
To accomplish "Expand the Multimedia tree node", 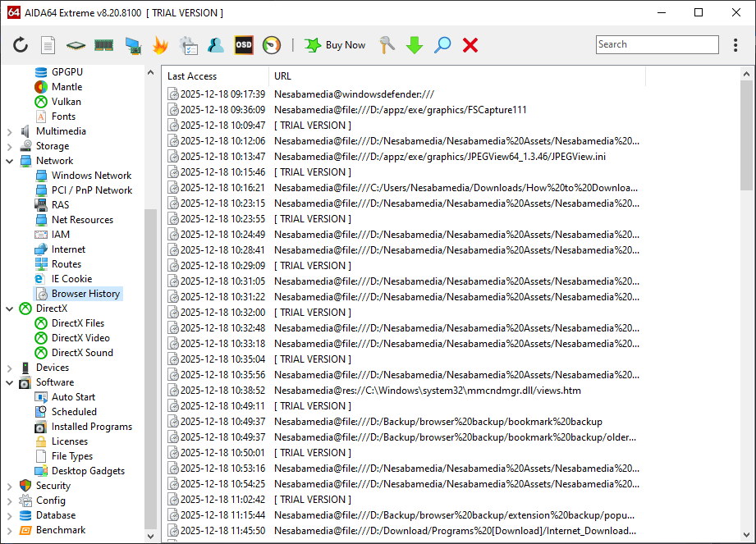I will point(10,131).
